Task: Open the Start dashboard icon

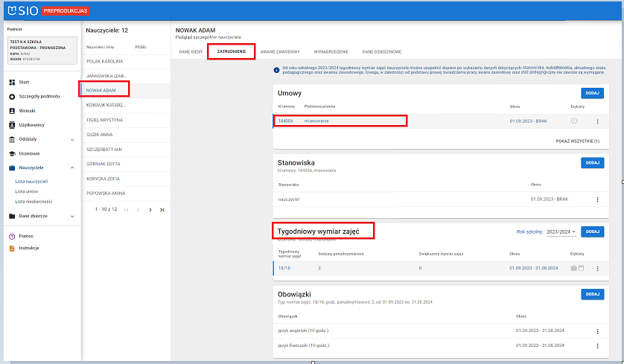Action: pos(11,81)
